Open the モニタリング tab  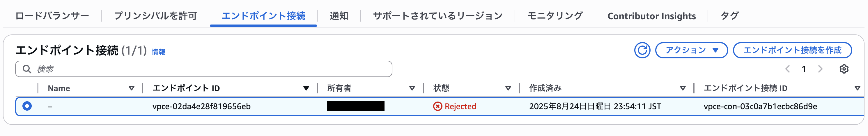(x=555, y=16)
